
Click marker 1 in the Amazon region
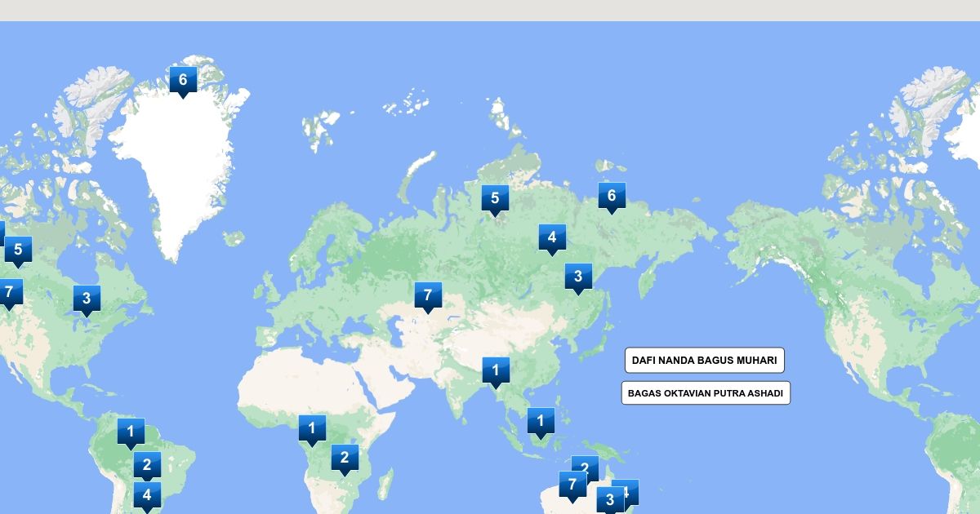click(131, 433)
